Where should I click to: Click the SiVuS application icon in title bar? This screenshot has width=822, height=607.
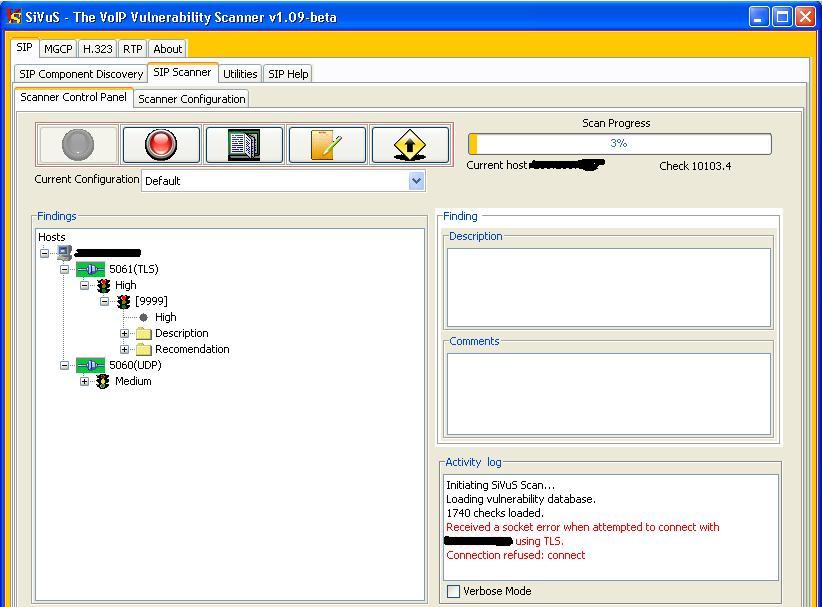pos(15,17)
